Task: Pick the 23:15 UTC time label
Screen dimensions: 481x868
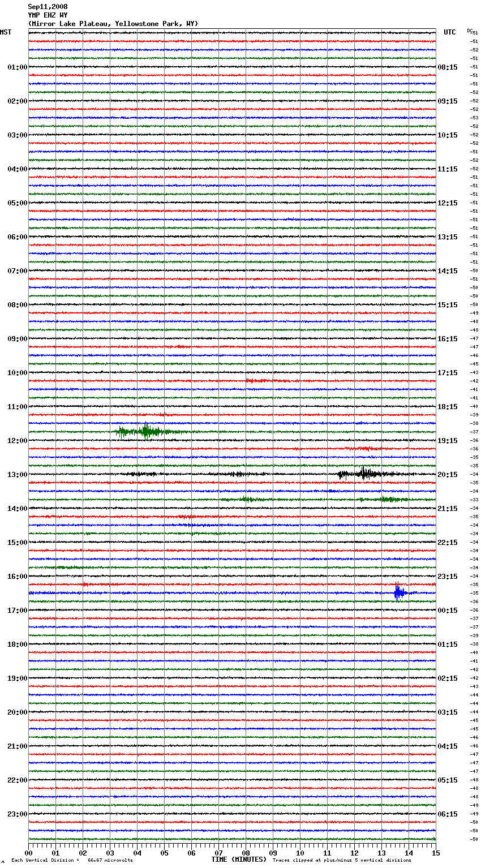Action: coord(448,577)
